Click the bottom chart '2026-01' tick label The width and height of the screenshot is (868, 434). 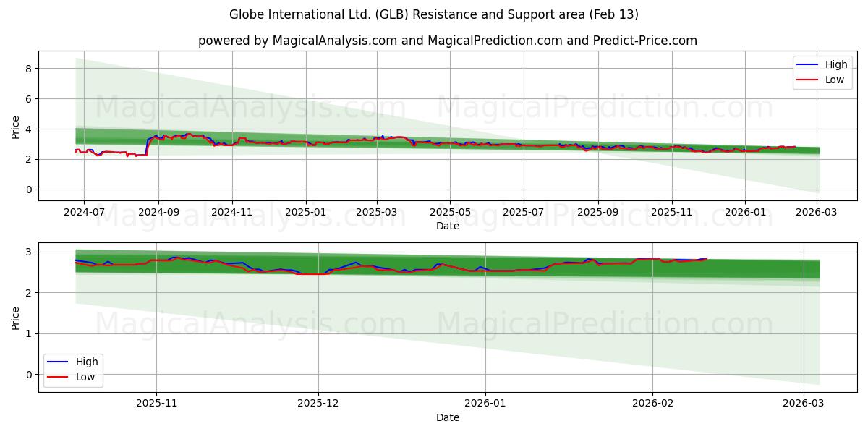[485, 404]
